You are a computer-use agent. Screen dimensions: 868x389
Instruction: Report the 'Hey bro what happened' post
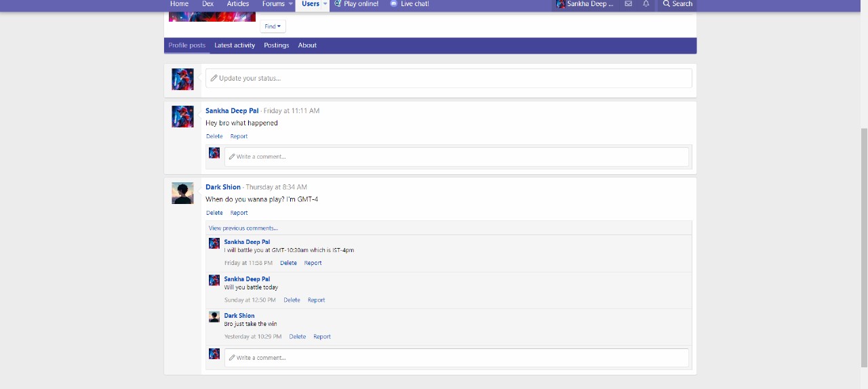pos(239,136)
